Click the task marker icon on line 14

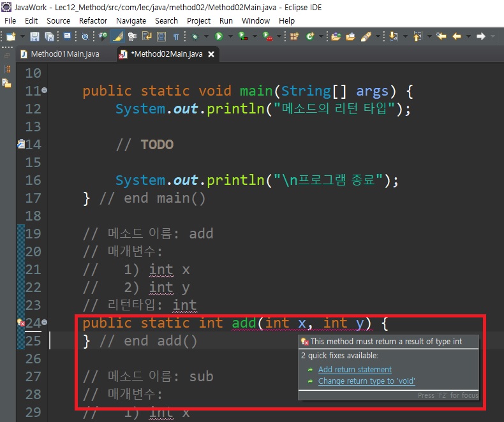[21, 144]
